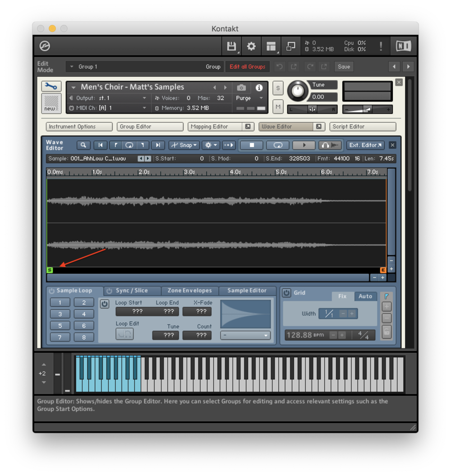Click the save floppy disk icon
This screenshot has height=476, width=451.
[231, 46]
